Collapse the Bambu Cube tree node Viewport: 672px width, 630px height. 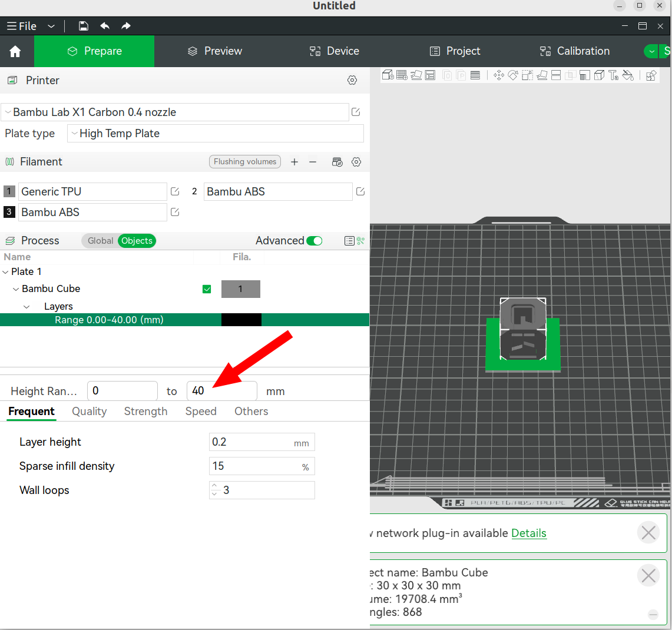[x=16, y=289]
